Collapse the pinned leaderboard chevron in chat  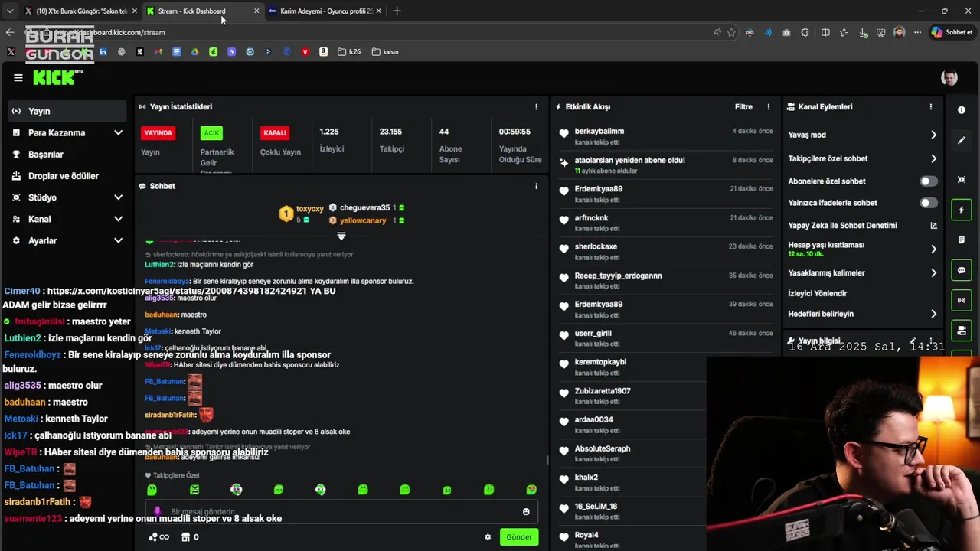[341, 236]
